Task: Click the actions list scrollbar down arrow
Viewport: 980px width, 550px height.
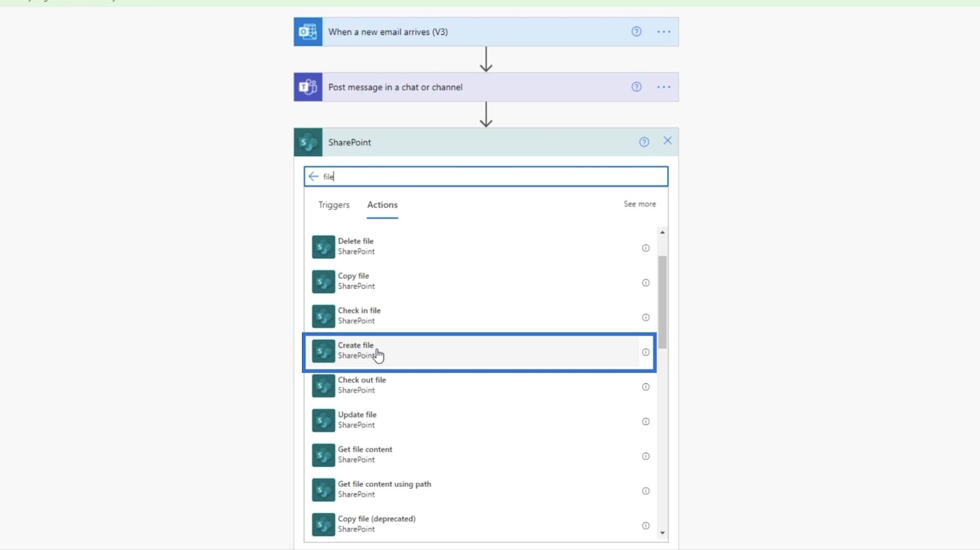Action: click(x=662, y=533)
